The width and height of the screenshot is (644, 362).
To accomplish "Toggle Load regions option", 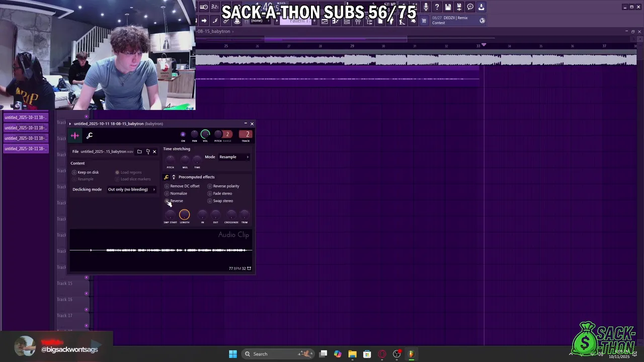I will coord(128,172).
